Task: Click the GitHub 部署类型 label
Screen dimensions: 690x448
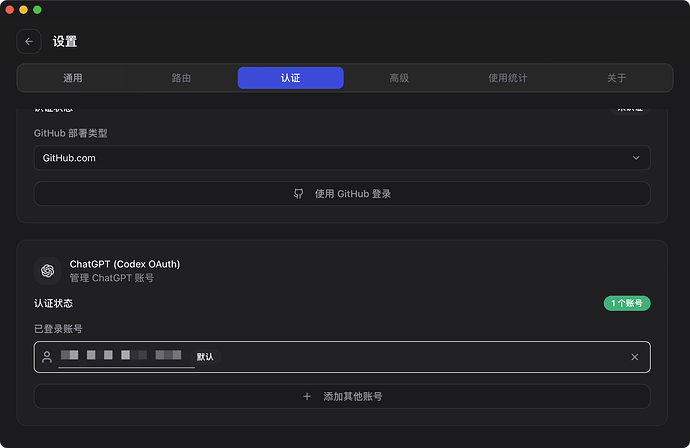Action: pyautogui.click(x=70, y=133)
